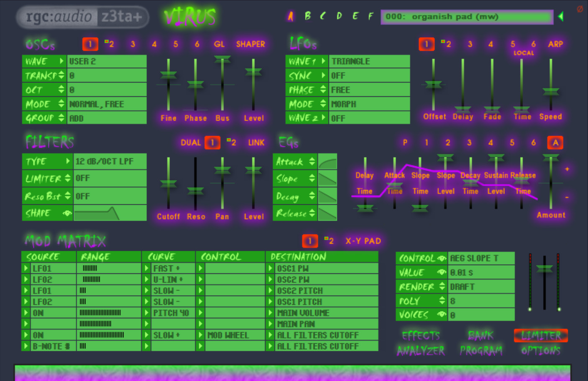Switch to bank letter D

[x=339, y=16]
